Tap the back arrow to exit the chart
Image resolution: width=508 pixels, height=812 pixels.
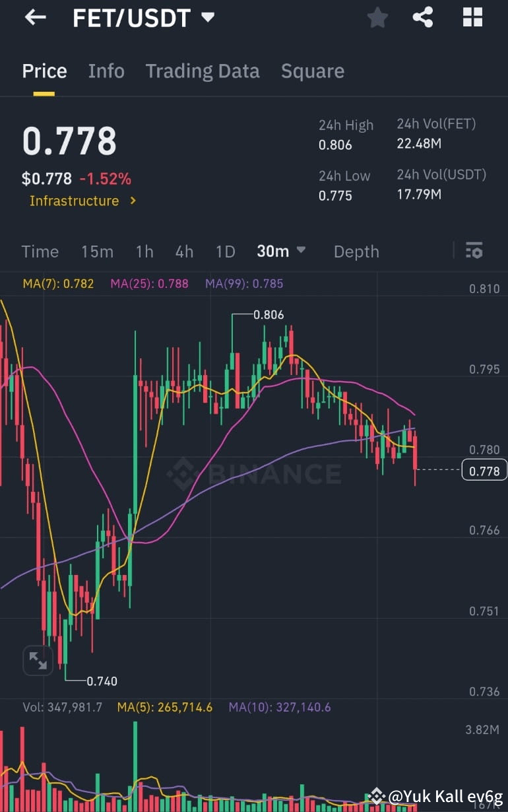tap(34, 17)
